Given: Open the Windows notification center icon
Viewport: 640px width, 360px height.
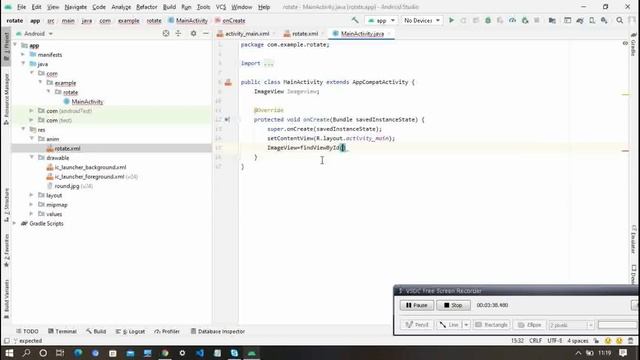Looking at the screenshot, I should 623,353.
